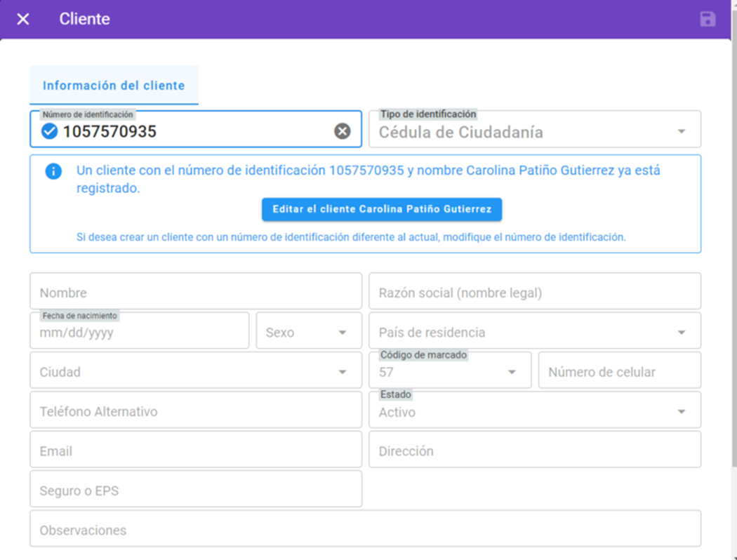Click the Observaciones text field

coord(365,530)
